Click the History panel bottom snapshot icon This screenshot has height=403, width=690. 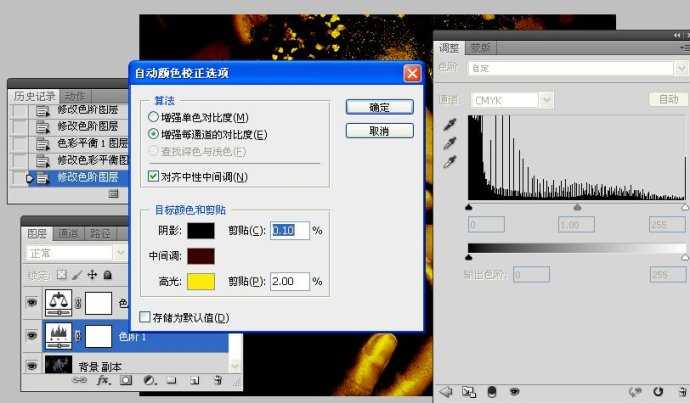click(x=114, y=193)
